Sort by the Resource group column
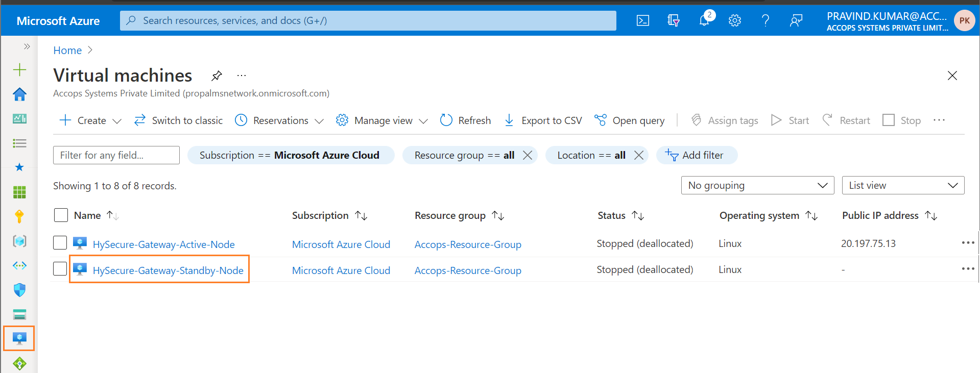 [459, 215]
